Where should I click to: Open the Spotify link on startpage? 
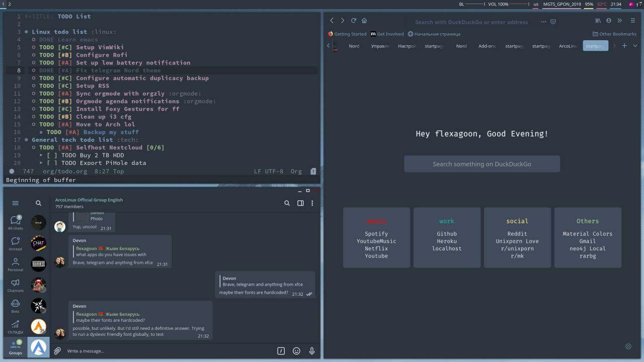click(376, 234)
